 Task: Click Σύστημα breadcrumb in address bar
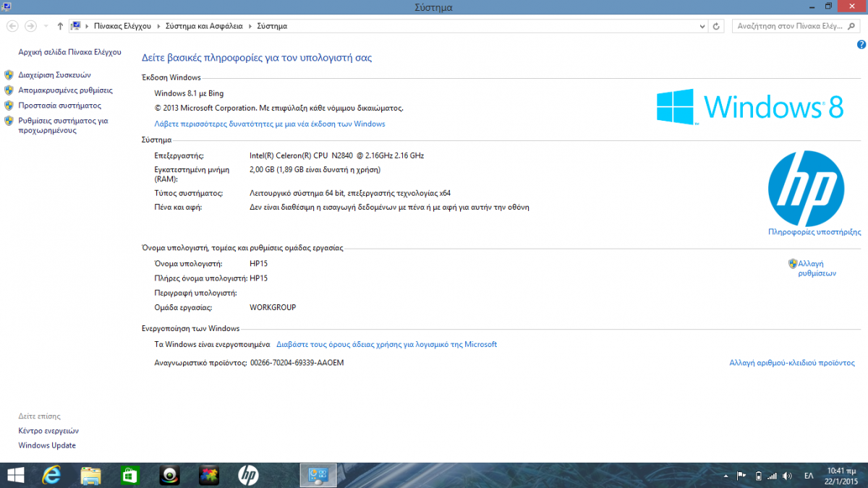[x=273, y=26]
